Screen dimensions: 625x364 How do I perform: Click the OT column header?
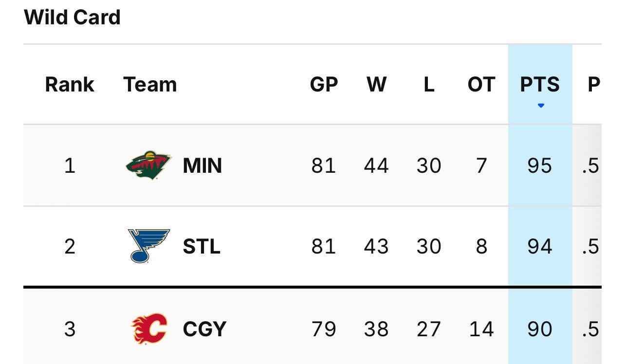(481, 85)
